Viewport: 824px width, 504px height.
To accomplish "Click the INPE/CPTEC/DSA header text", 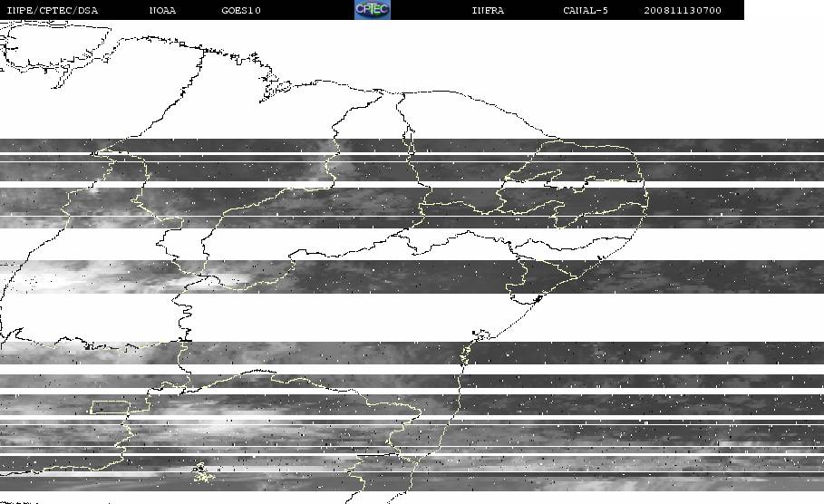I will pyautogui.click(x=53, y=10).
